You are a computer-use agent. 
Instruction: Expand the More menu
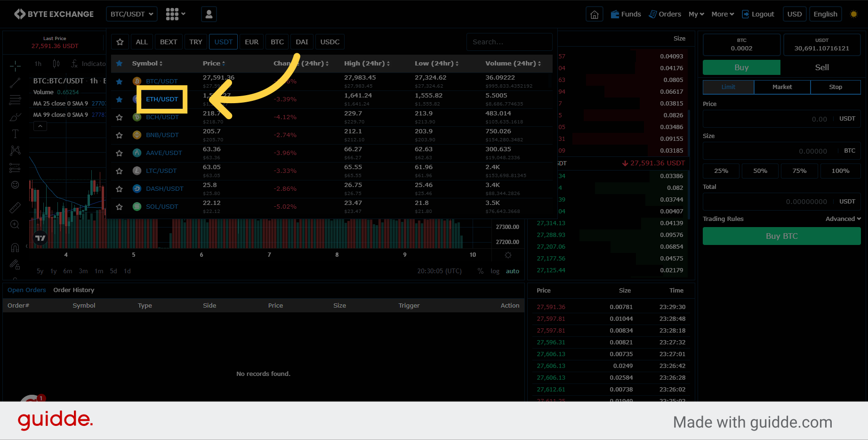[723, 14]
